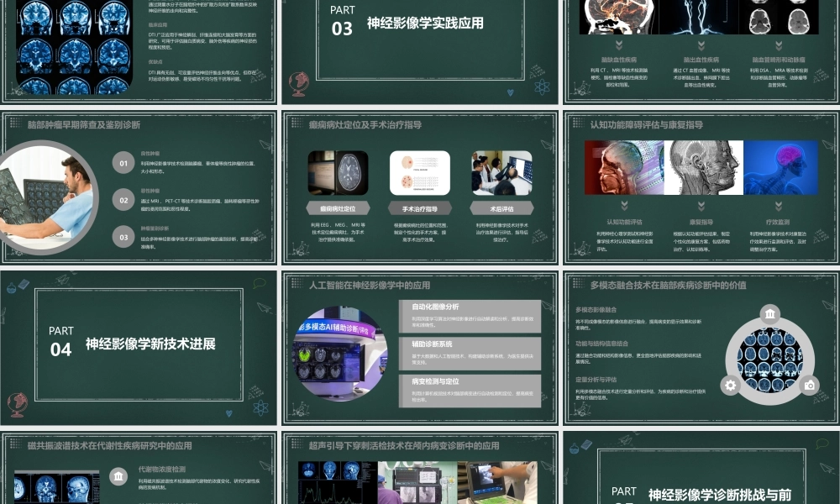
Task: Click the 认知功能评估 caption
Action: point(624,222)
